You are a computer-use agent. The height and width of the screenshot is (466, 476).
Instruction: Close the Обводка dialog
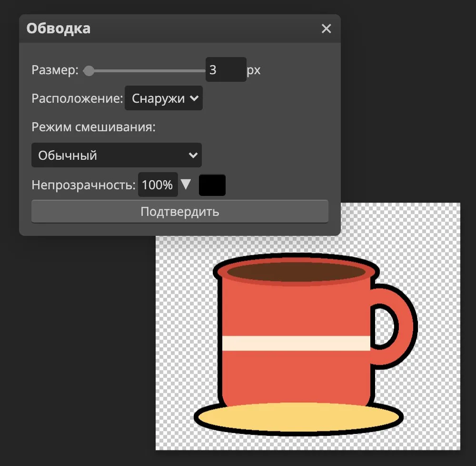click(326, 29)
